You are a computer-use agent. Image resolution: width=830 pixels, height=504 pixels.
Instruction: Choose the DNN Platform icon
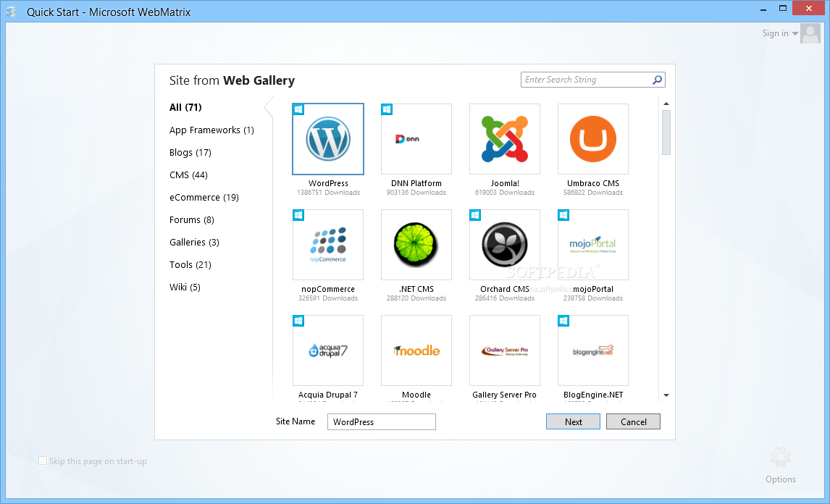coord(416,139)
